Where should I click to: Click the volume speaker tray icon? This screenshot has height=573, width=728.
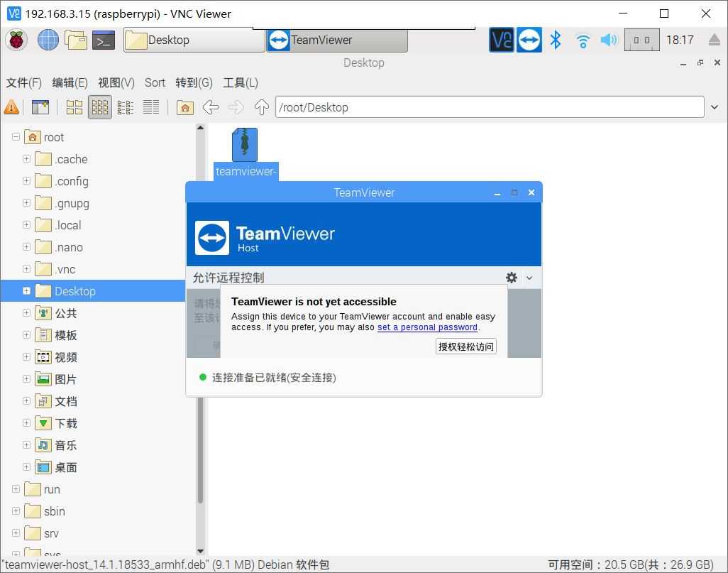(609, 40)
